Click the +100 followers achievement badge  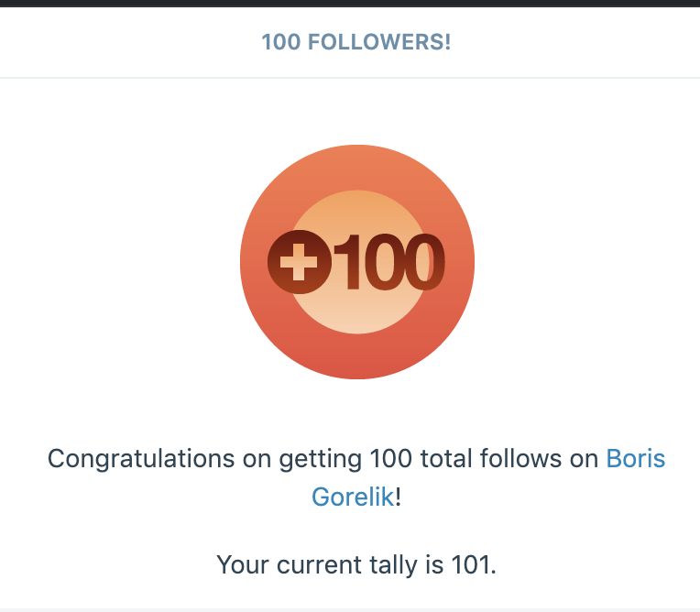coord(357,262)
